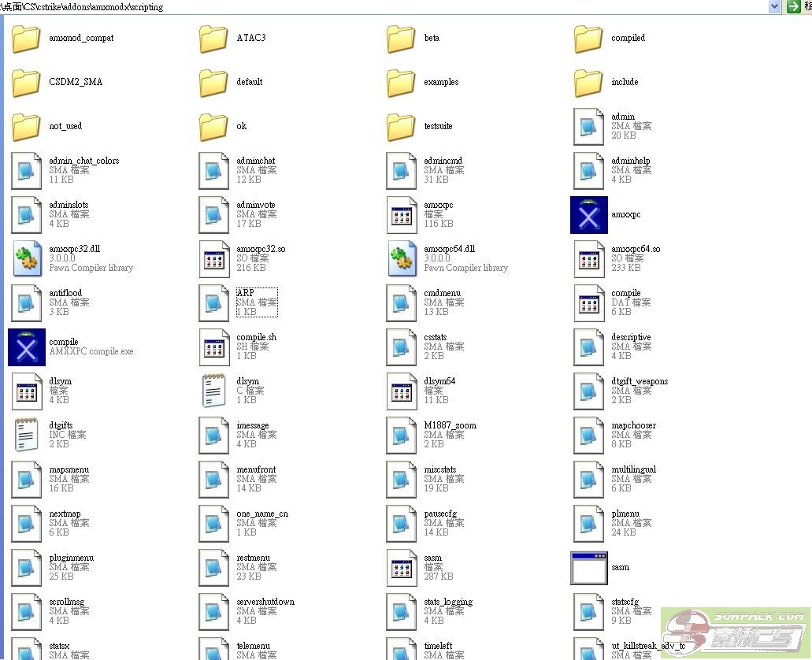Select the CSDM2_SMA folder icon
812x660 pixels.
(x=26, y=83)
